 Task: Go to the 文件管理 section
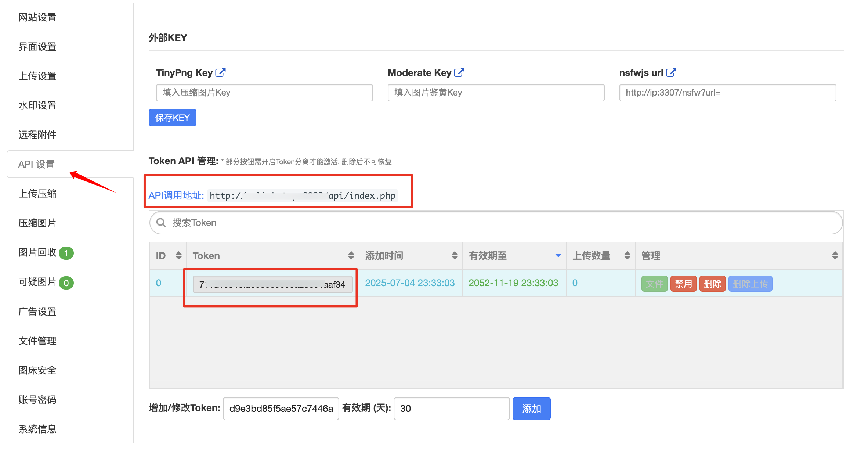[x=37, y=341]
